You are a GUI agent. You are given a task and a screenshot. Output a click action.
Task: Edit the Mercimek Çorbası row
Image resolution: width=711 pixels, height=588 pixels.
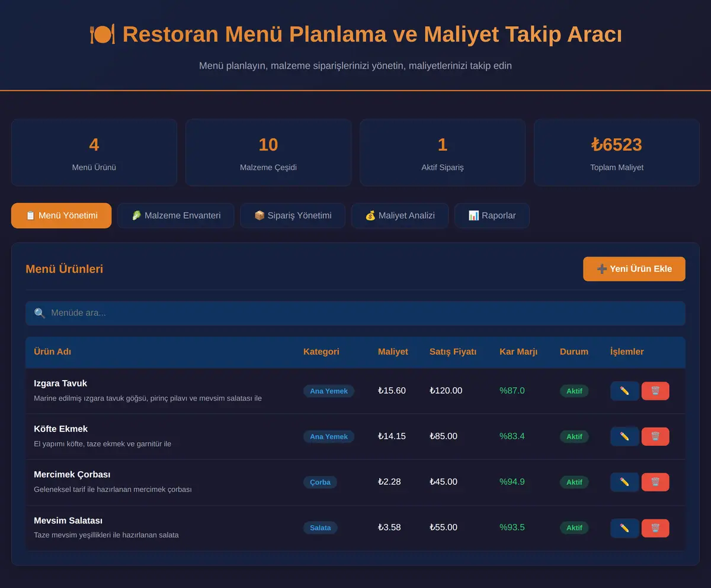(624, 482)
